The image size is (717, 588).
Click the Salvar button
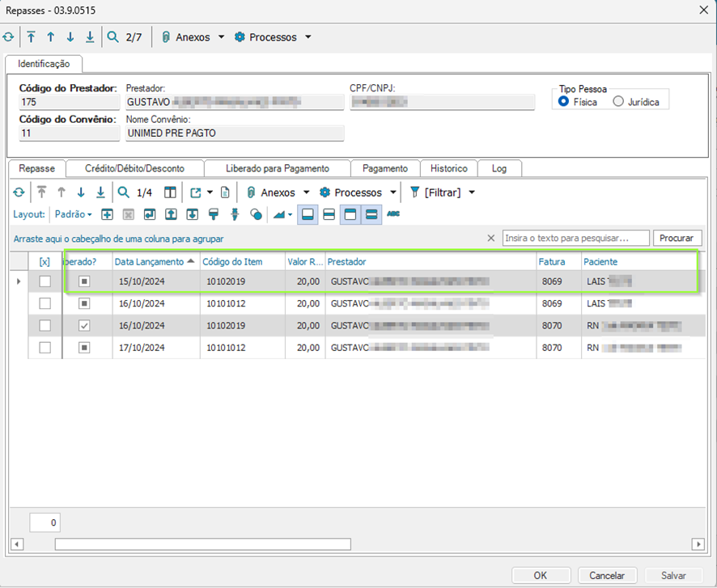(673, 575)
